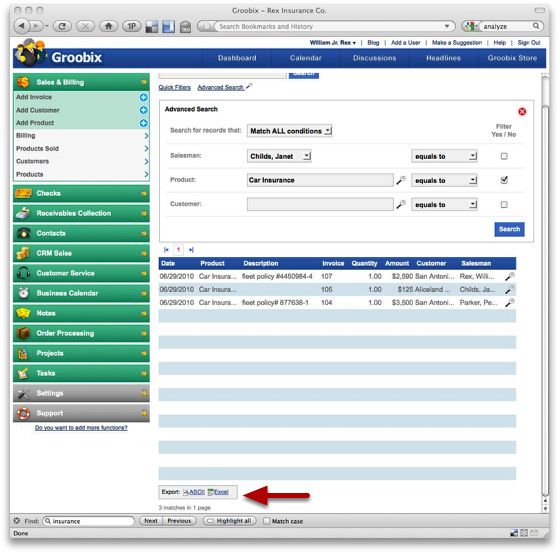Click the Find field containing insurance

click(89, 521)
